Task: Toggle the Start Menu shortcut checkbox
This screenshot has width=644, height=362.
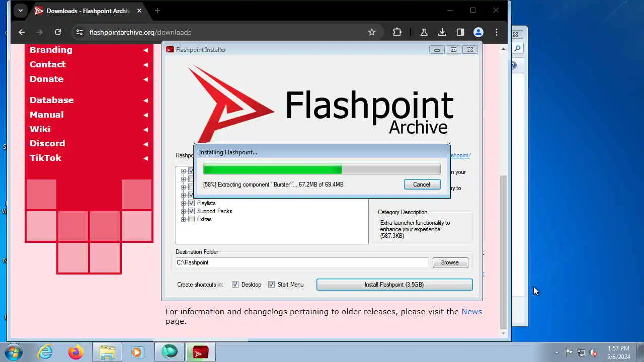Action: pyautogui.click(x=271, y=285)
